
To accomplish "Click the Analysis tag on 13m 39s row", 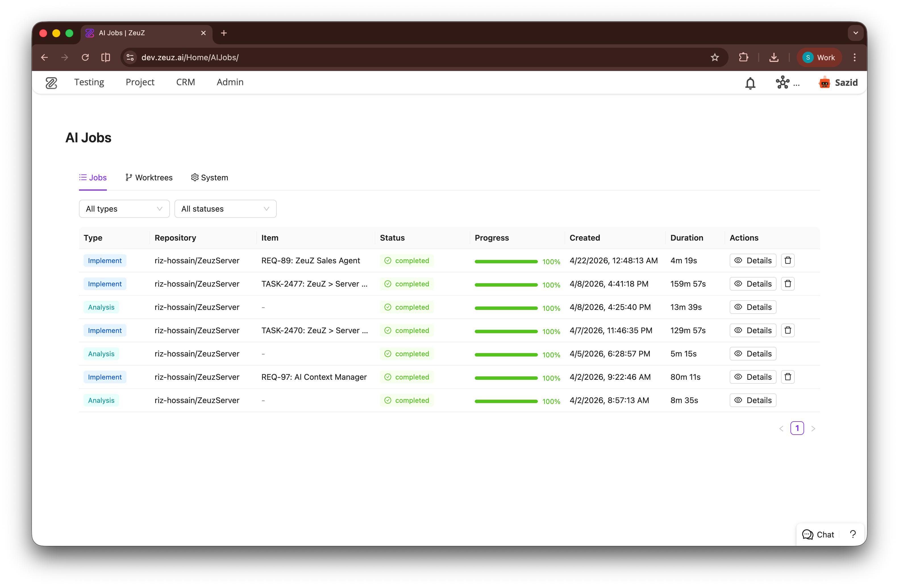I will pos(101,307).
